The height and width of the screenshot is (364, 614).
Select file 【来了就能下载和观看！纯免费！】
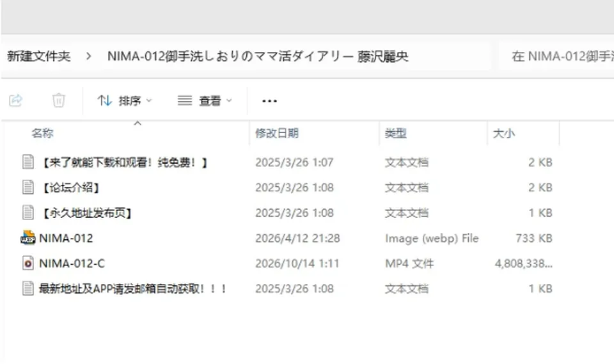pyautogui.click(x=125, y=162)
